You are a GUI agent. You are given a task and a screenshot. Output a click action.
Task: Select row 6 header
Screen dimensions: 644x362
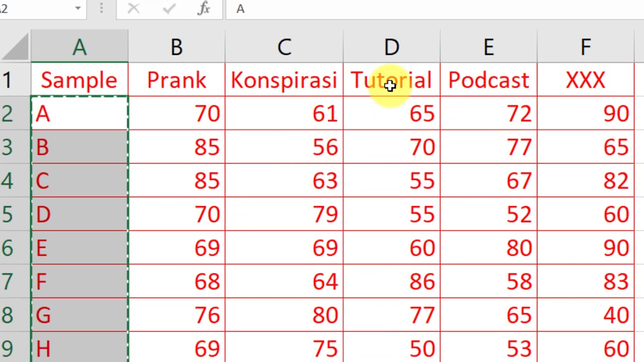click(x=15, y=248)
